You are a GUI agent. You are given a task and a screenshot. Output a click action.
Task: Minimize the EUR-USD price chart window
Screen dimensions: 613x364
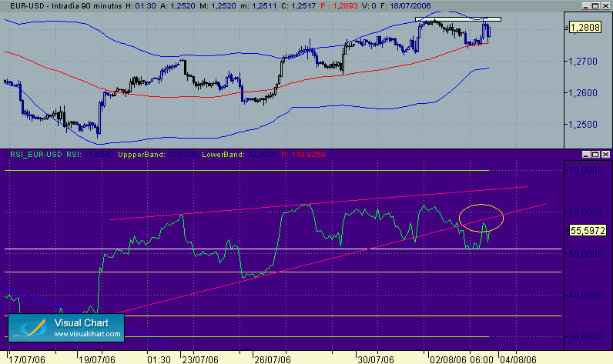tap(585, 6)
